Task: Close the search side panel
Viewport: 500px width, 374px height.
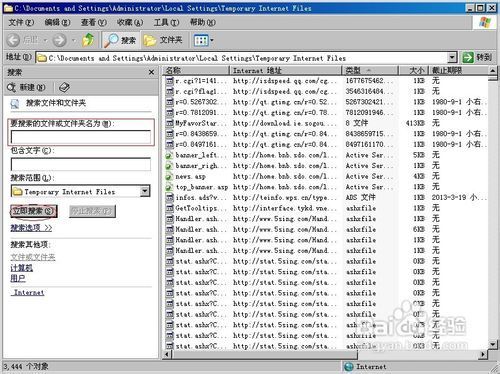Action: coord(151,72)
